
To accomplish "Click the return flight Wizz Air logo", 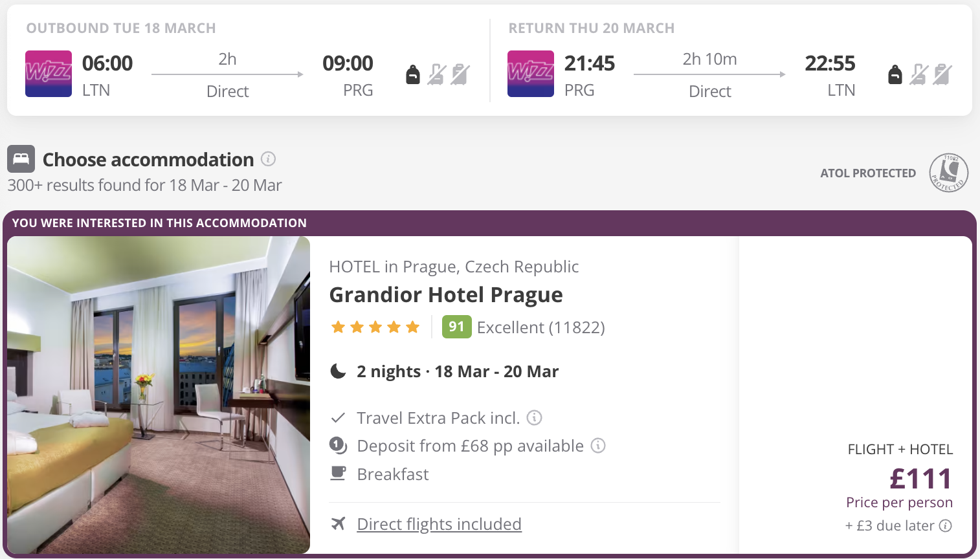I will point(531,74).
